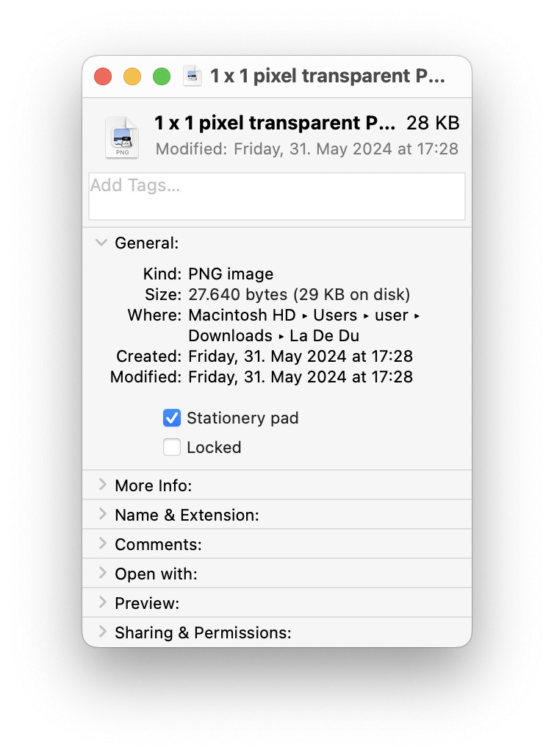This screenshot has height=756, width=554.
Task: Click the Created date value
Action: coord(301,356)
